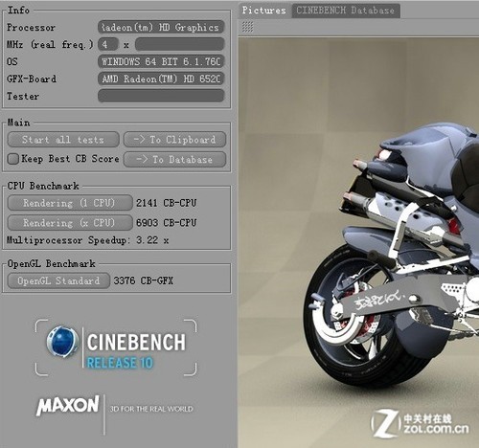Image resolution: width=479 pixels, height=448 pixels.
Task: Copy results with To Clipboard button
Action: [174, 140]
